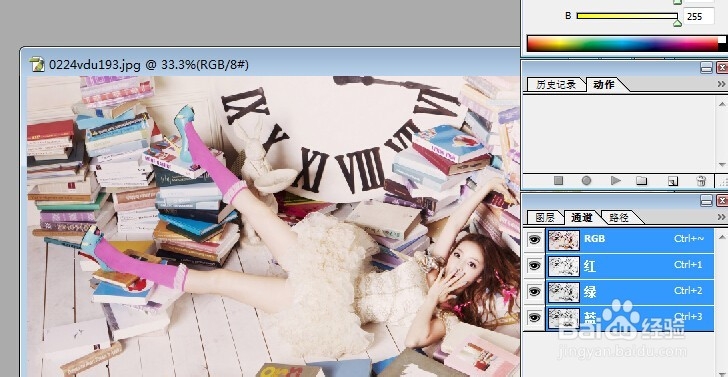Click the white swatch at ramp end
The width and height of the screenshot is (728, 377).
pos(722,40)
